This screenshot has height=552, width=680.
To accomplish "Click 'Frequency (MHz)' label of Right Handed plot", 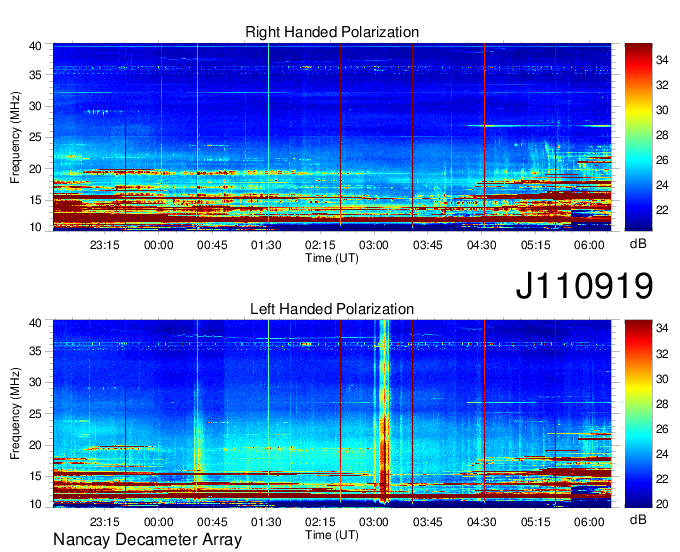I will tap(15, 137).
